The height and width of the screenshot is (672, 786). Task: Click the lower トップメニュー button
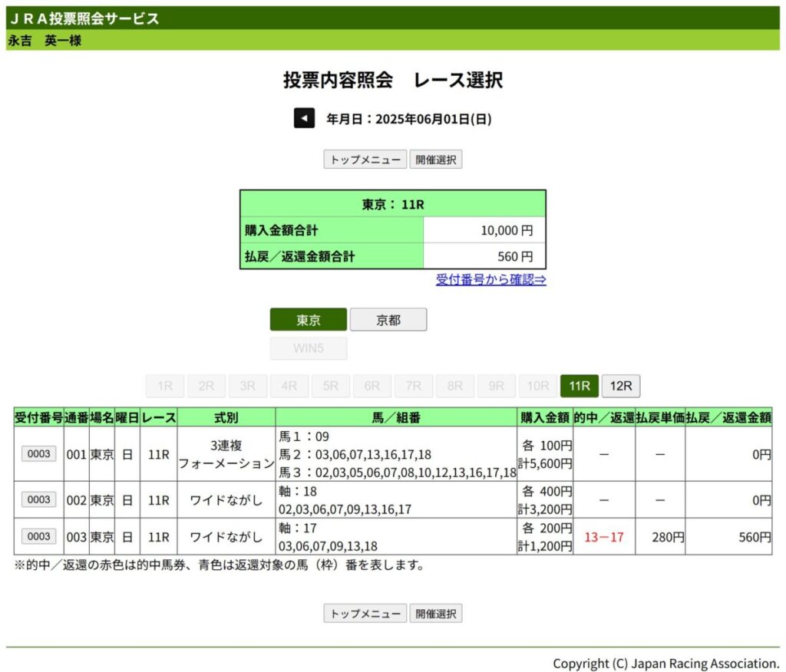[365, 614]
